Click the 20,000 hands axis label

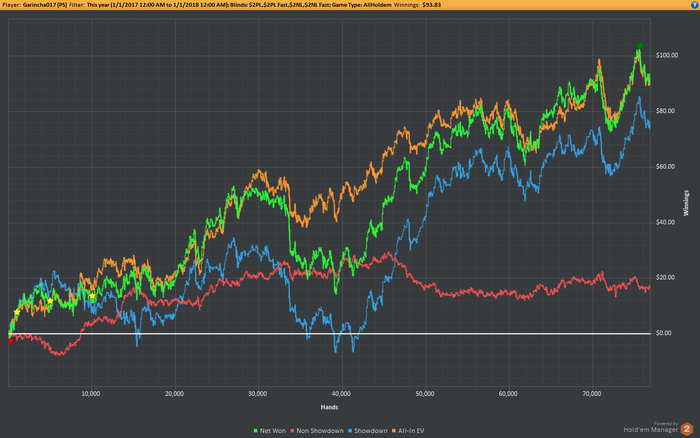[174, 394]
